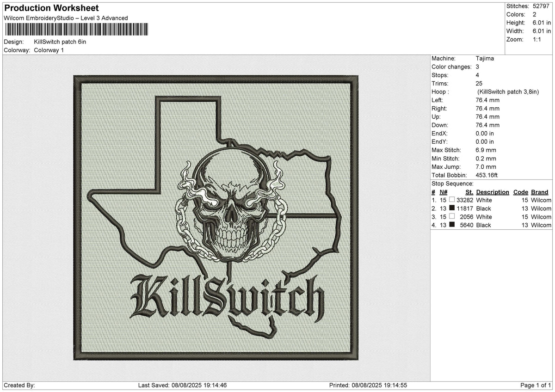Click 'White' description in stop 3 row
555x392 pixels.
[484, 217]
